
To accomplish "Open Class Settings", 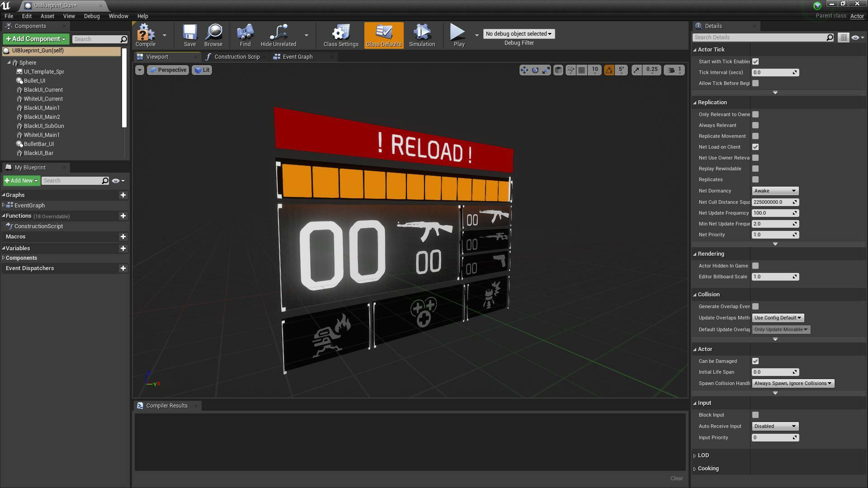I will pos(340,35).
